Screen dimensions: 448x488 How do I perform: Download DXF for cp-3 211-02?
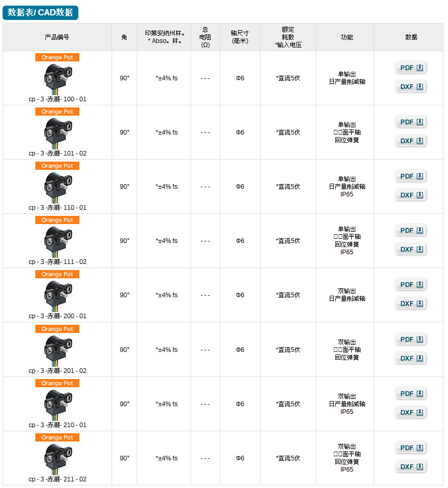411,467
